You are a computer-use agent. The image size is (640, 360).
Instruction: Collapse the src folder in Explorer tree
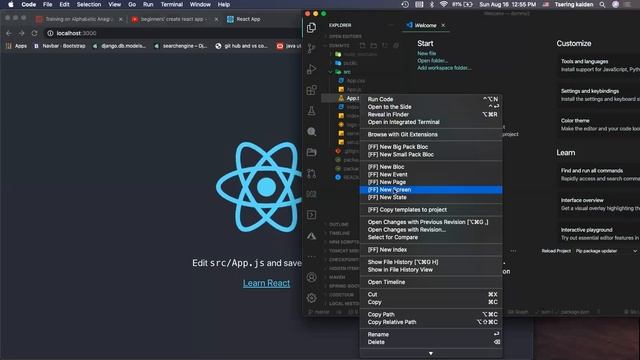[x=331, y=72]
